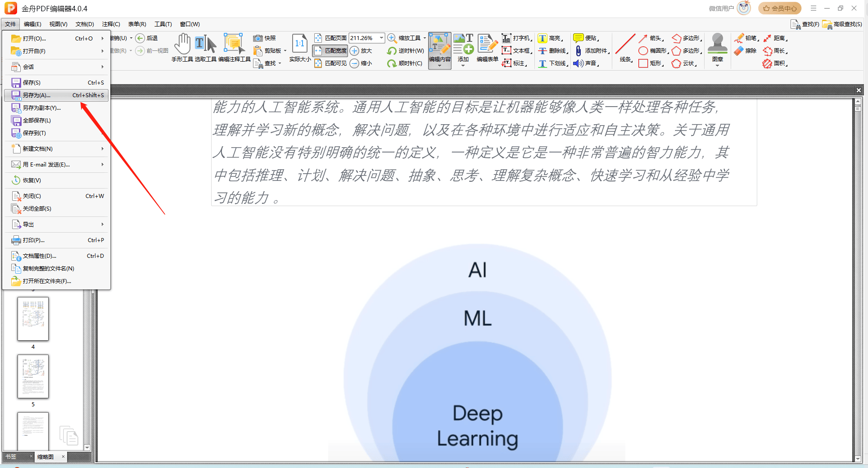Select the Eraser tool (擦除)
The width and height of the screenshot is (868, 468).
(739, 51)
